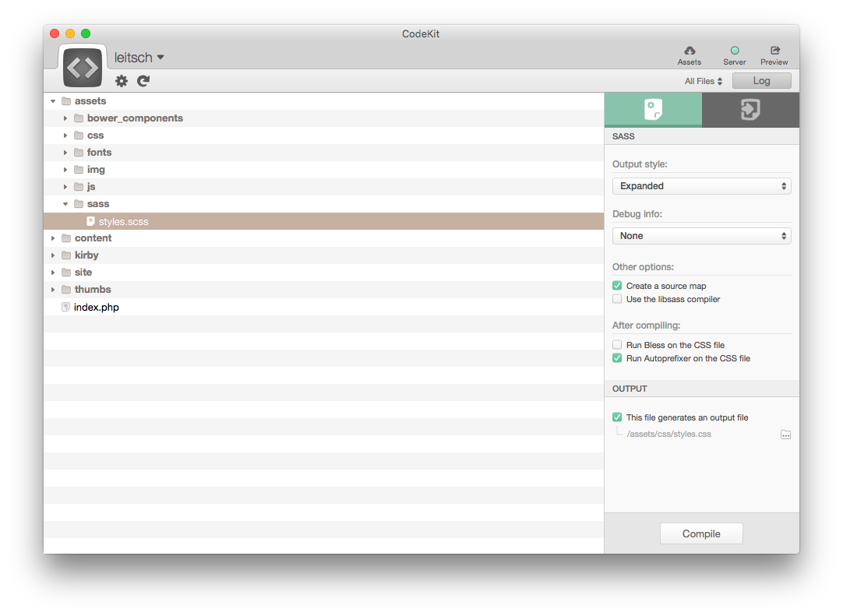Open the All Files filter popup
The image size is (843, 616).
point(704,81)
